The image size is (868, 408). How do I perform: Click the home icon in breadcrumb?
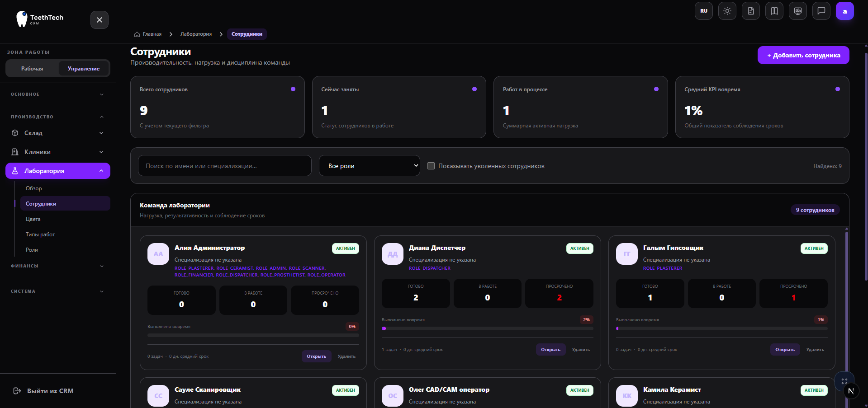[137, 34]
